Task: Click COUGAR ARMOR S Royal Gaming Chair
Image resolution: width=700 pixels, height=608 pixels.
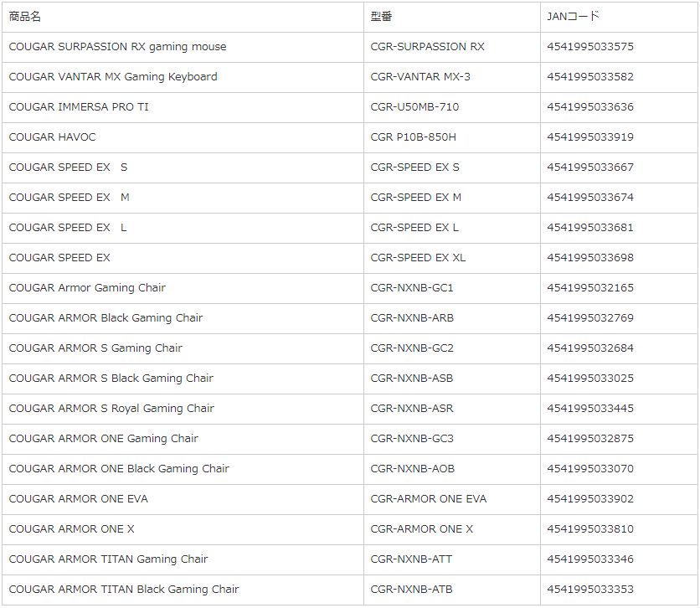Action: click(x=111, y=409)
